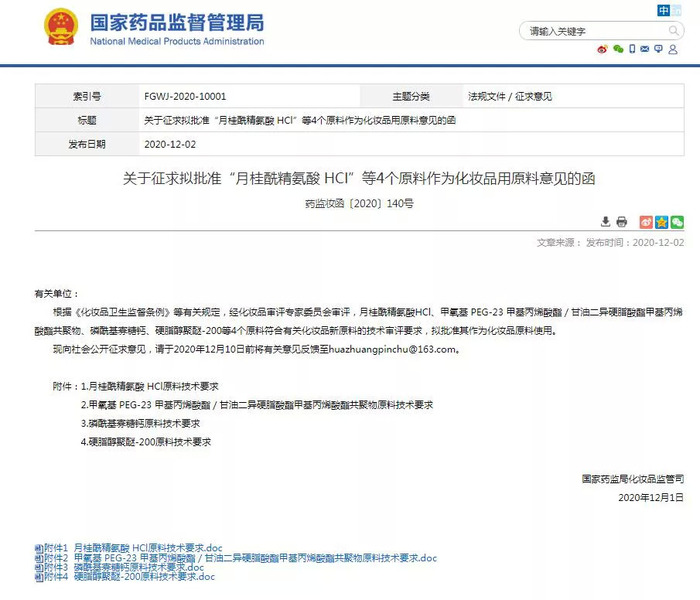Click the user account icon in header

click(673, 49)
